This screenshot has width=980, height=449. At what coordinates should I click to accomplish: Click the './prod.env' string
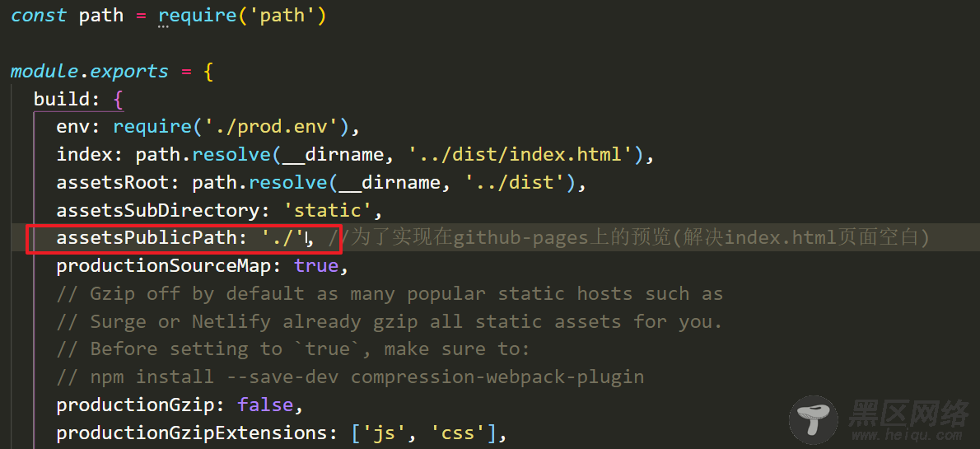pos(271,127)
